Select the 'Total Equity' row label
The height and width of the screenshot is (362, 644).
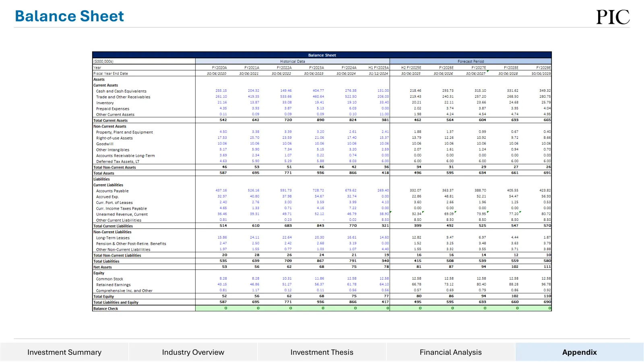coord(103,296)
